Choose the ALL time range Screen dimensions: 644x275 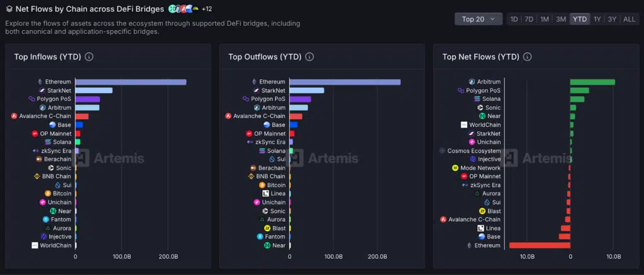pos(628,19)
